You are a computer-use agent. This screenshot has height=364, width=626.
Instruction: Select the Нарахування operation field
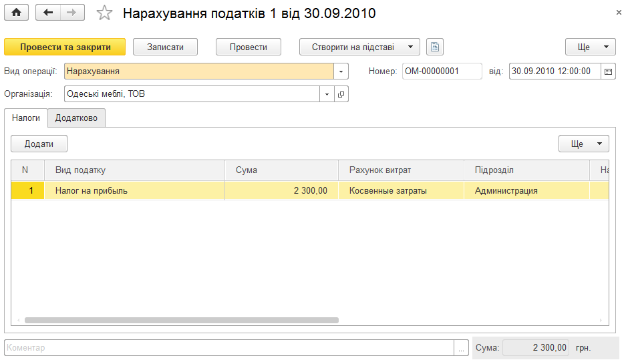pos(199,71)
